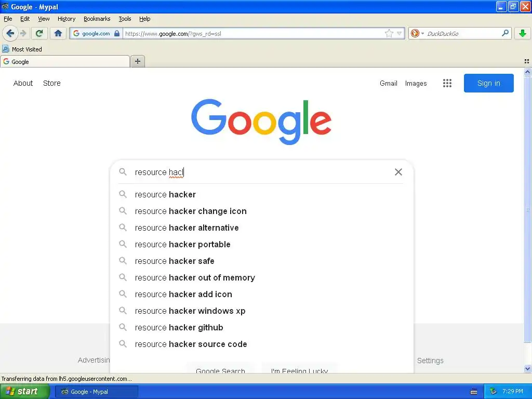
Task: Bookmark this page with the star icon
Action: click(389, 33)
